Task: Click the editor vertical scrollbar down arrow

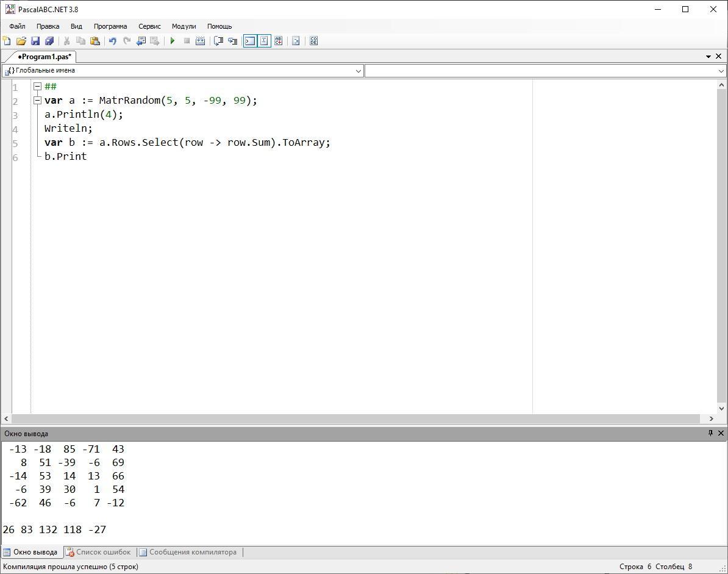Action: (x=721, y=409)
